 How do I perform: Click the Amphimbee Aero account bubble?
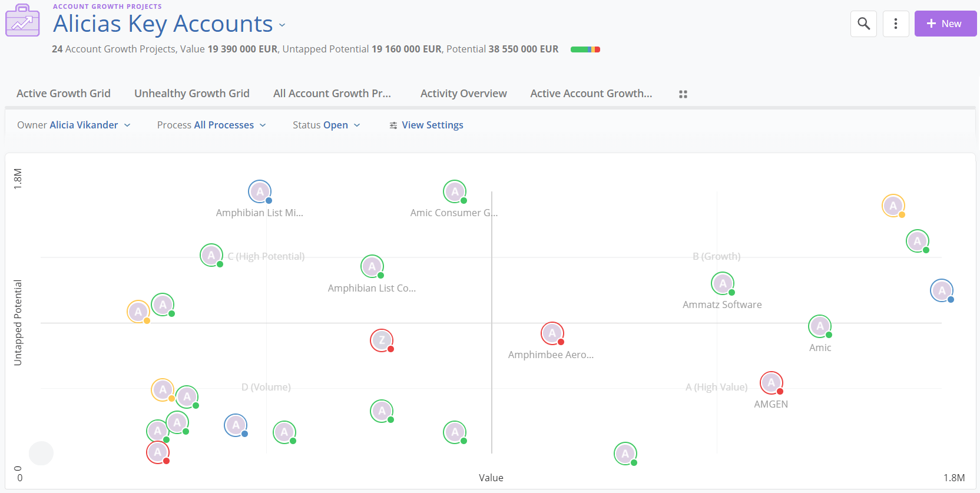(x=552, y=334)
